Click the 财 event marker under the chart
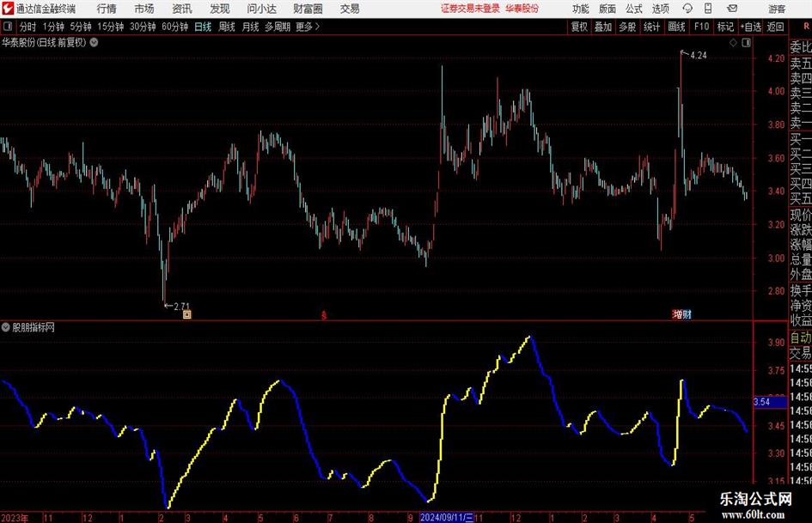Image resolution: width=812 pixels, height=523 pixels. (687, 314)
